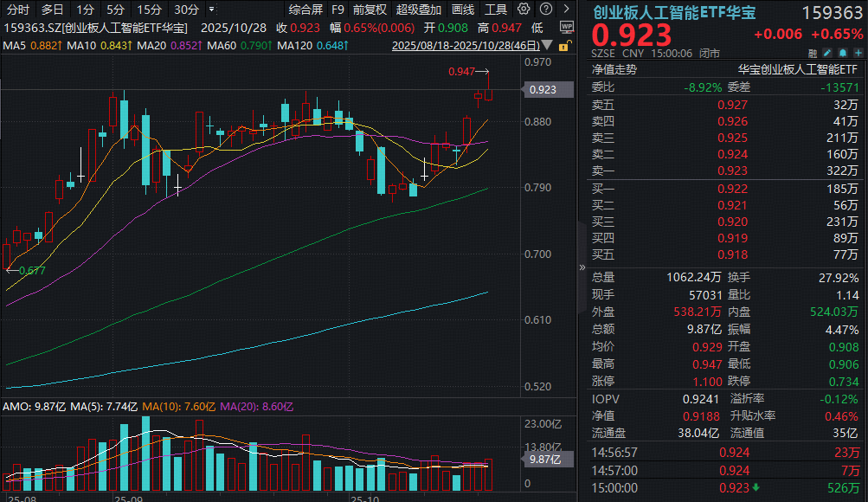Open the 前复权 adjustment option
This screenshot has height=502, width=868.
[370, 10]
